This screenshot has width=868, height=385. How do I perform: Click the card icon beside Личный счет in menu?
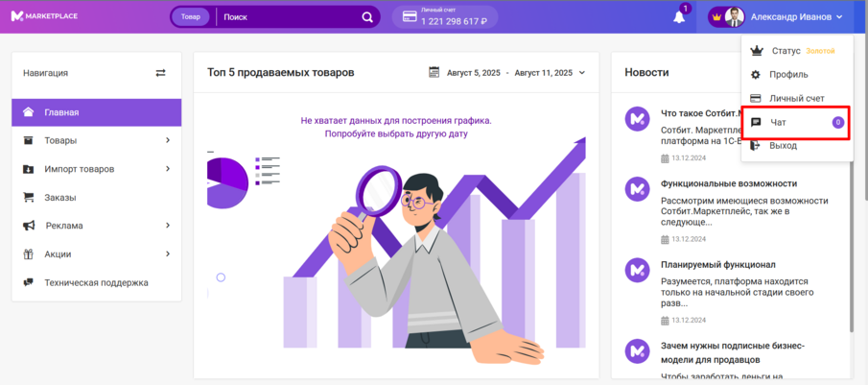755,98
